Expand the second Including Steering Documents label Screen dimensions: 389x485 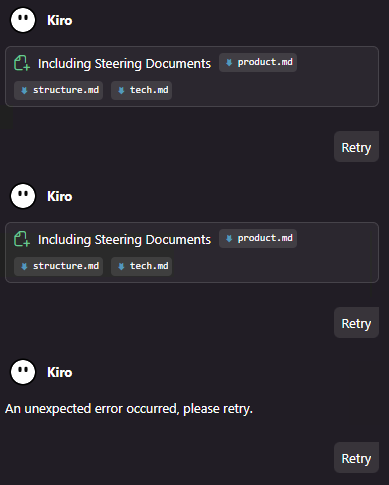[x=124, y=239]
